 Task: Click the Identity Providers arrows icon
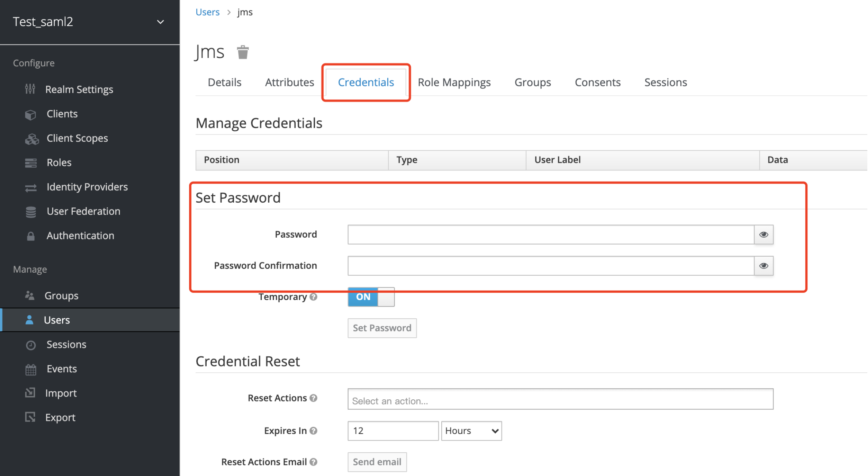click(31, 188)
